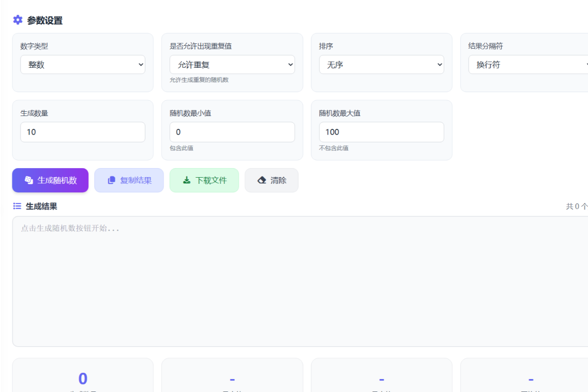Click the 参数设置 heading text
This screenshot has height=392, width=588.
click(x=45, y=21)
